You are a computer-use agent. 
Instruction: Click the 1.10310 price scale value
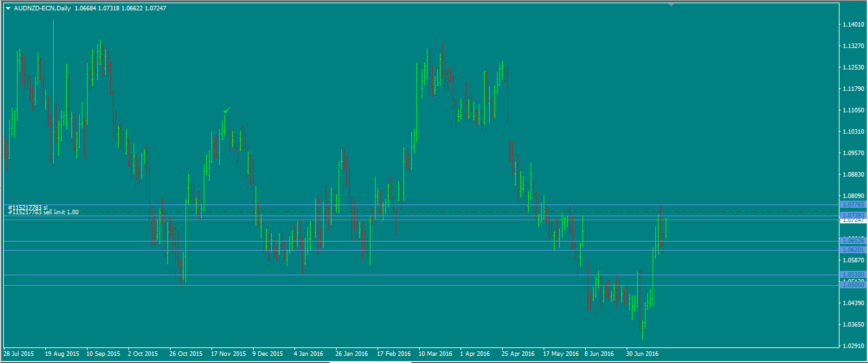point(853,132)
